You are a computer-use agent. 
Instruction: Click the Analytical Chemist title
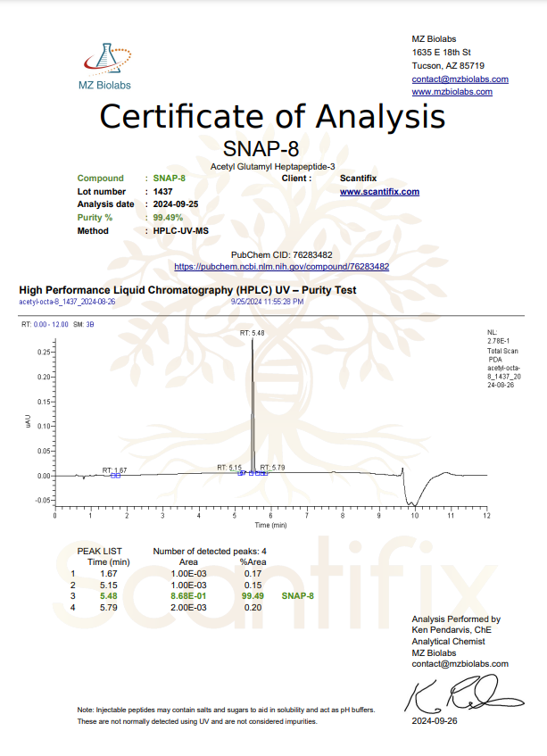tap(448, 641)
